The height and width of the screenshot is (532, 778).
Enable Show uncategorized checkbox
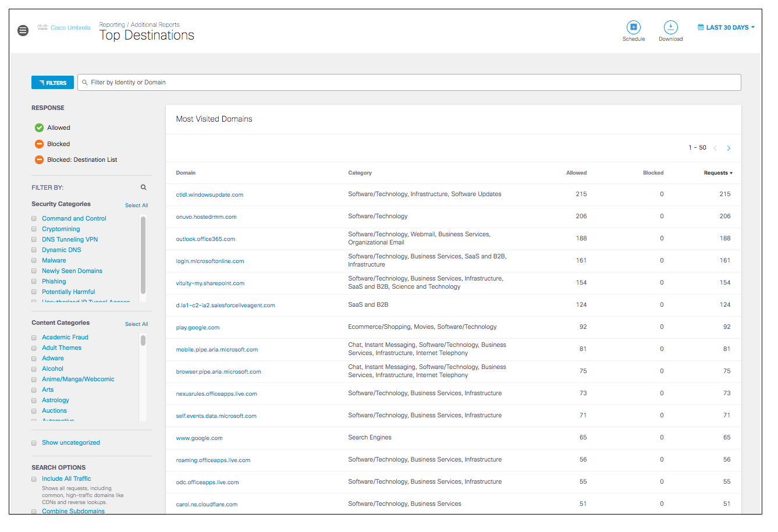click(x=34, y=443)
